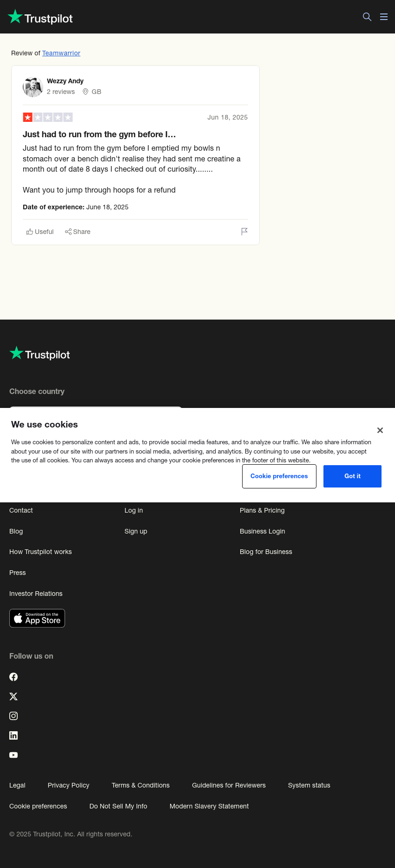Viewport: 395px width, 868px height.
Task: Accept cookies with Got it
Action: (x=352, y=476)
